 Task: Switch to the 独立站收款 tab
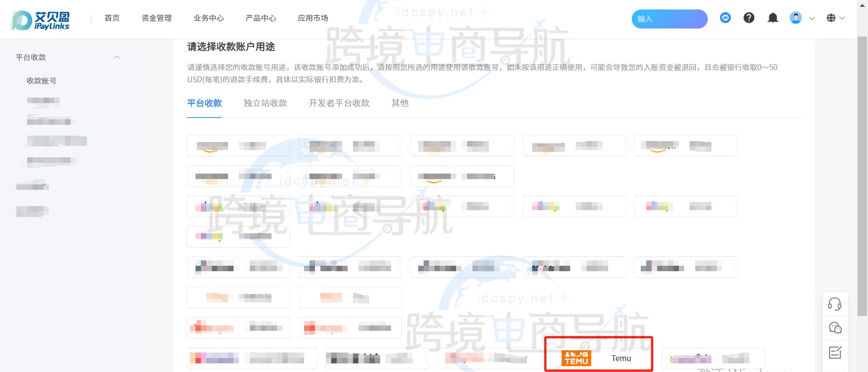pos(265,103)
